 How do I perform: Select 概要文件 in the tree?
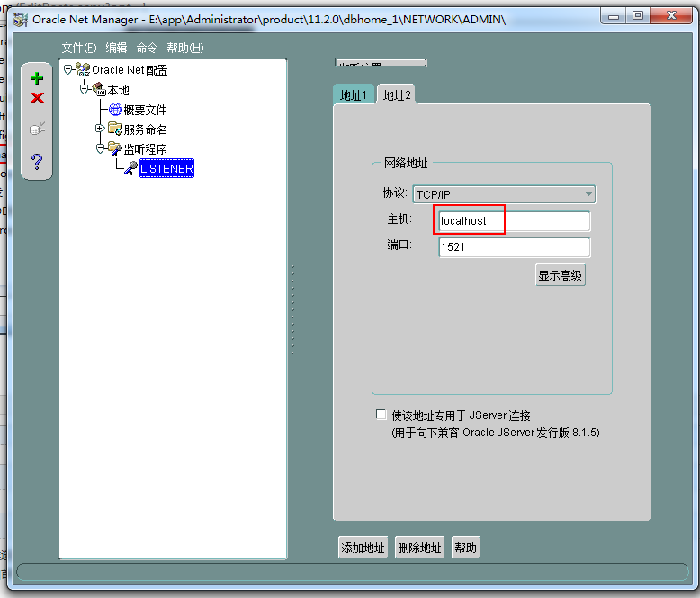click(x=145, y=110)
